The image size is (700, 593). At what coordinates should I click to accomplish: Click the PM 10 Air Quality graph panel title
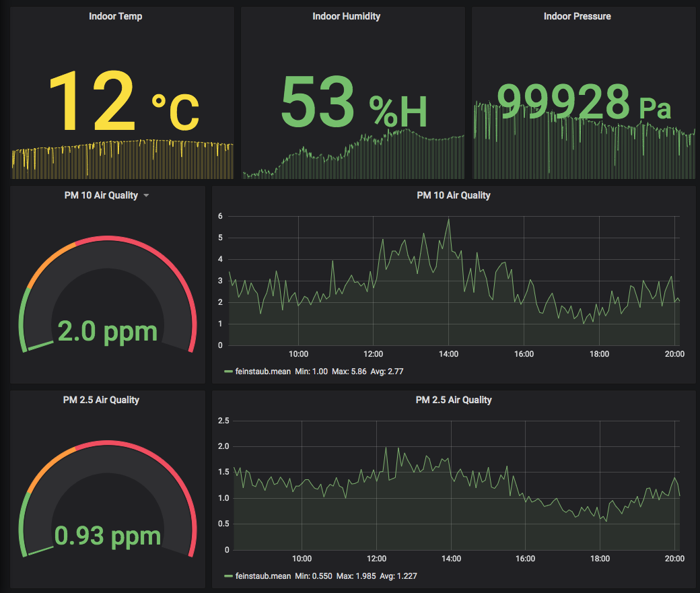[x=454, y=196]
